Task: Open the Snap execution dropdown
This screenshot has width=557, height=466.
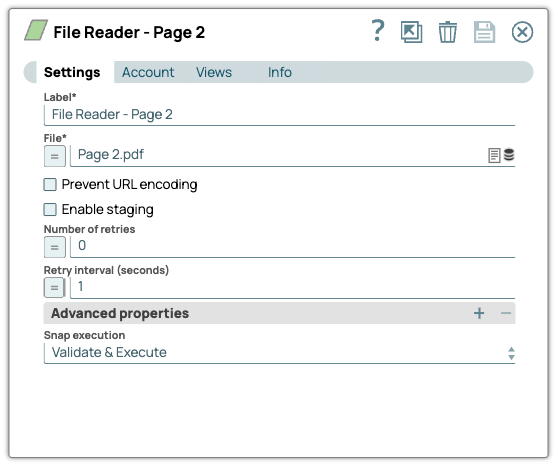Action: point(280,353)
